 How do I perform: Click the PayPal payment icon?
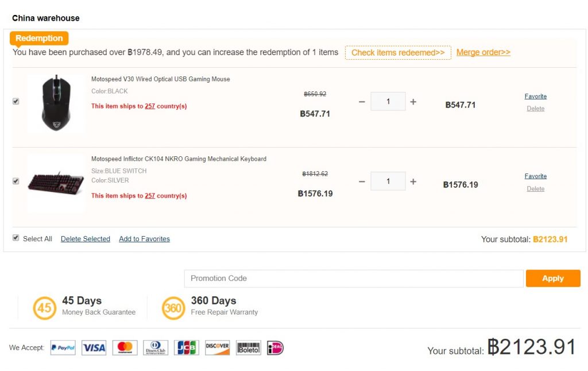click(63, 347)
